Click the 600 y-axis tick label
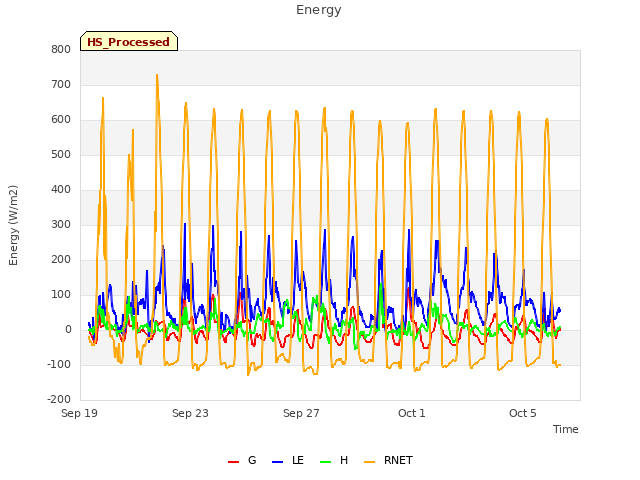 tap(61, 120)
